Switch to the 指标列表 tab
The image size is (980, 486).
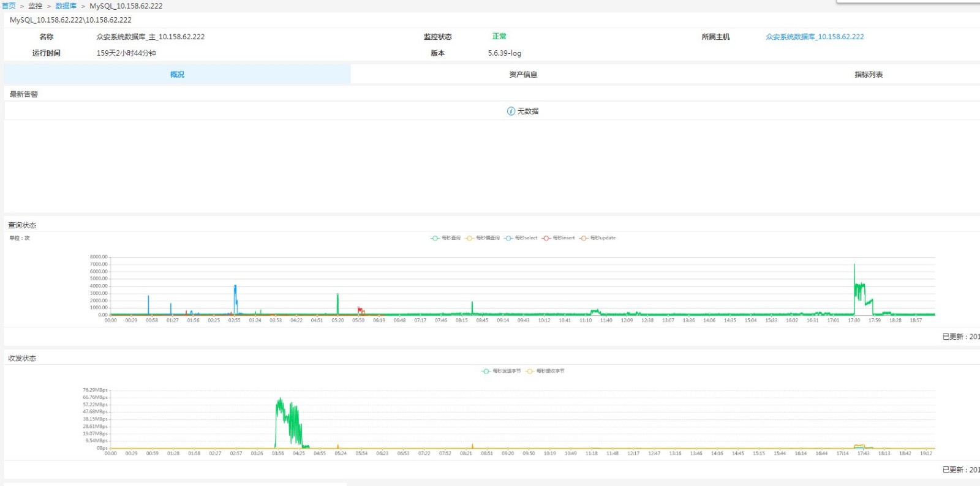(869, 74)
